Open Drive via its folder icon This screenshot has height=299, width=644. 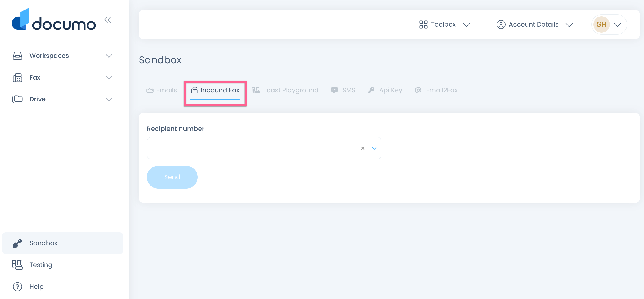tap(17, 99)
